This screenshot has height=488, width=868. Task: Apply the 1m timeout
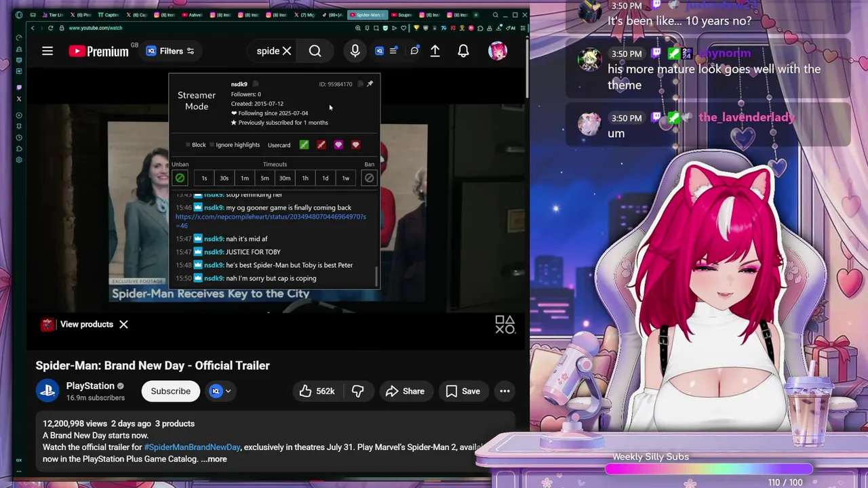tap(244, 178)
